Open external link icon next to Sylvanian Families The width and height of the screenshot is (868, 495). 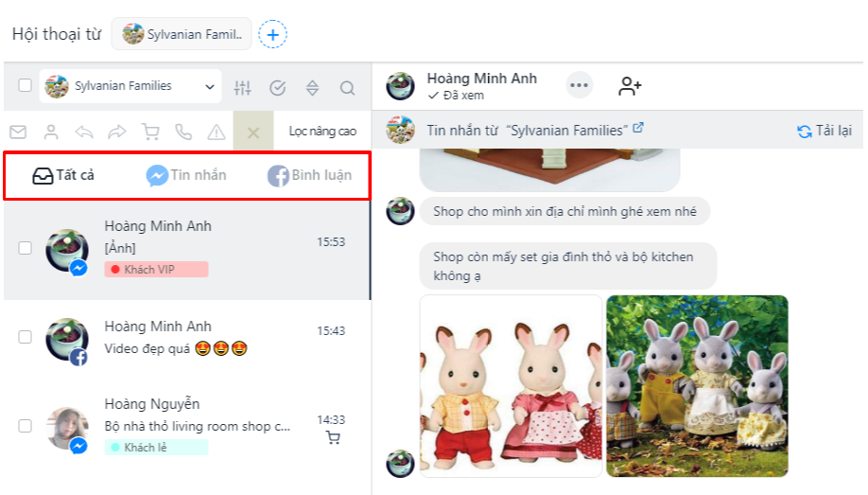point(638,128)
